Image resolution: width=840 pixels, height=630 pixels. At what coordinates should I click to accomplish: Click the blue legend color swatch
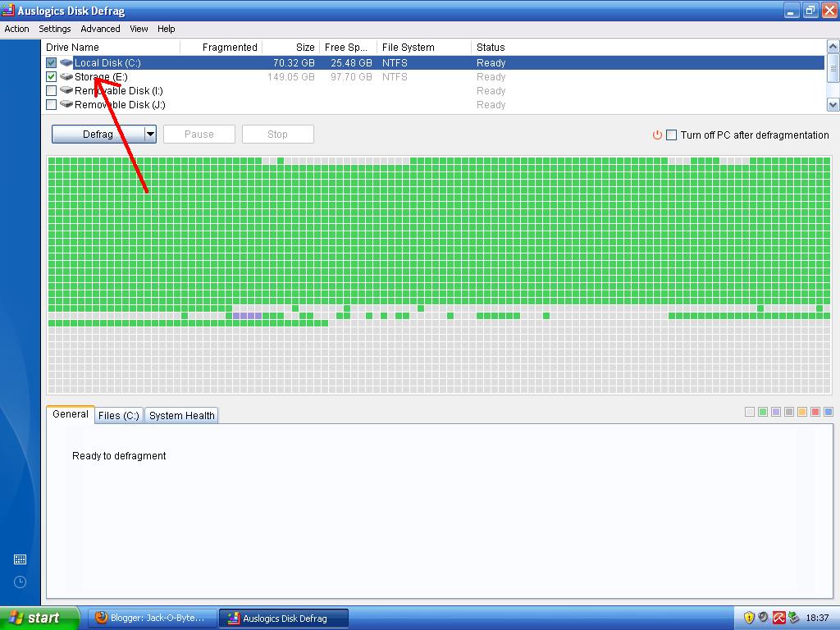pyautogui.click(x=829, y=412)
